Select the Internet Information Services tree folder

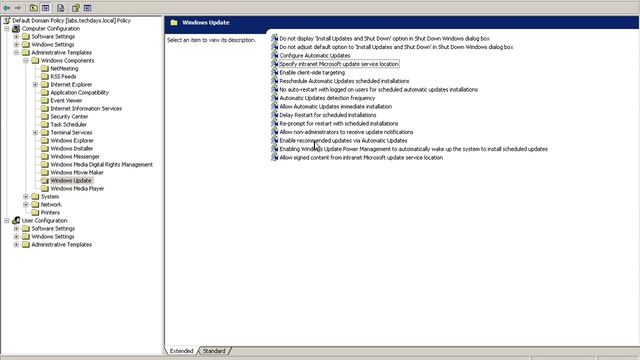click(x=86, y=109)
